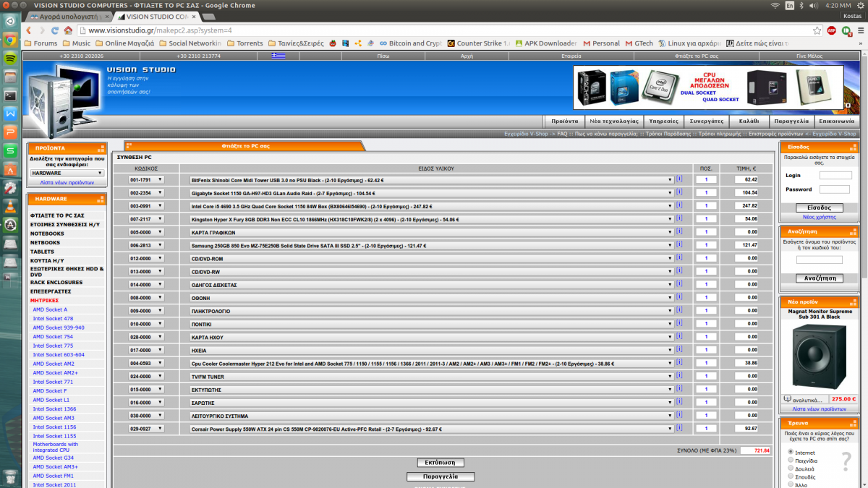
Task: Open the Υπηρεσίες menu item
Action: click(663, 121)
